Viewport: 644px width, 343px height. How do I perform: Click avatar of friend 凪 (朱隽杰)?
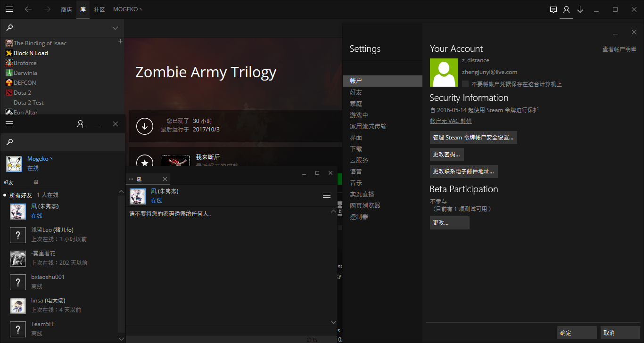point(18,211)
